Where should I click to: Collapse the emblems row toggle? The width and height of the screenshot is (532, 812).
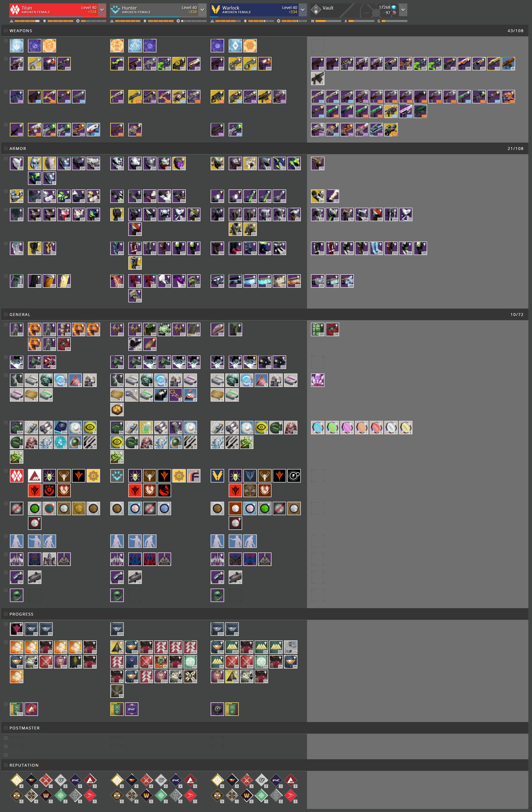click(x=6, y=471)
